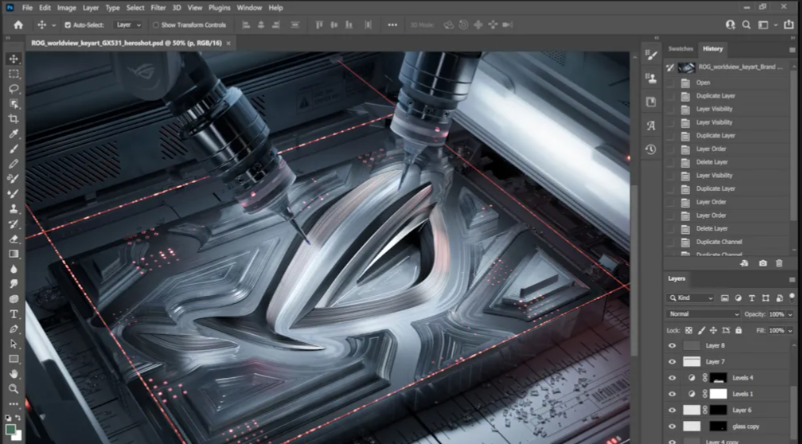The height and width of the screenshot is (444, 802).
Task: Go to Photoshop Home screen
Action: [18, 25]
